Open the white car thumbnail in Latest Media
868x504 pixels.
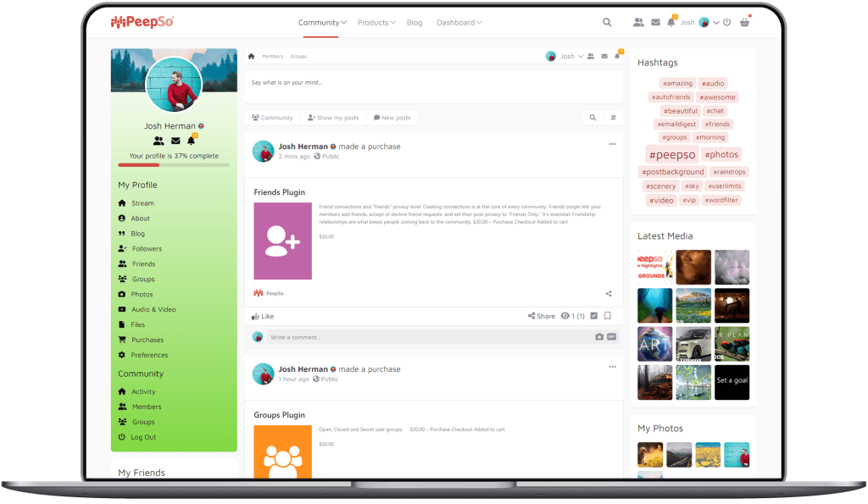(x=693, y=344)
